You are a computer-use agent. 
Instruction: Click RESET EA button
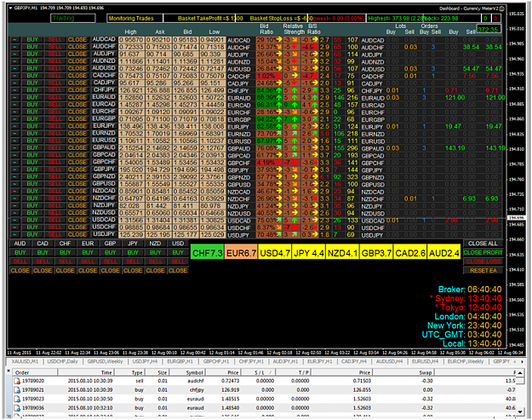click(x=483, y=271)
